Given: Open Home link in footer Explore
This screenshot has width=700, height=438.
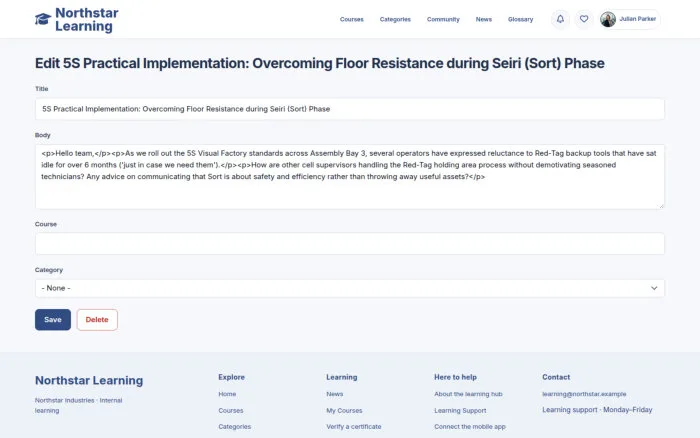Looking at the screenshot, I should (x=227, y=394).
